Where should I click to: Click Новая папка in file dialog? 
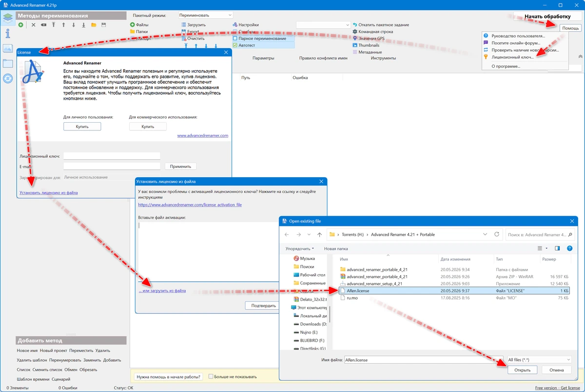(x=335, y=248)
